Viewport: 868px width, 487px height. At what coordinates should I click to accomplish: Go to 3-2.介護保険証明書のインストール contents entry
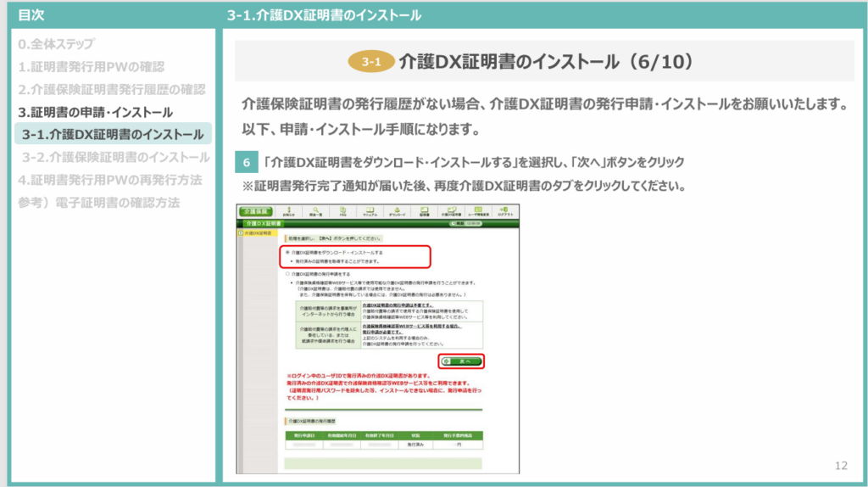pyautogui.click(x=115, y=157)
